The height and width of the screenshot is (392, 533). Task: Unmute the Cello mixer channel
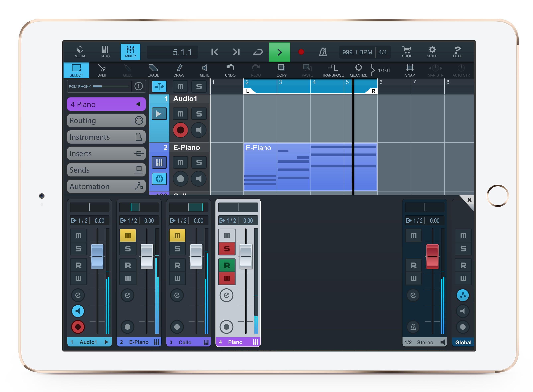[177, 235]
